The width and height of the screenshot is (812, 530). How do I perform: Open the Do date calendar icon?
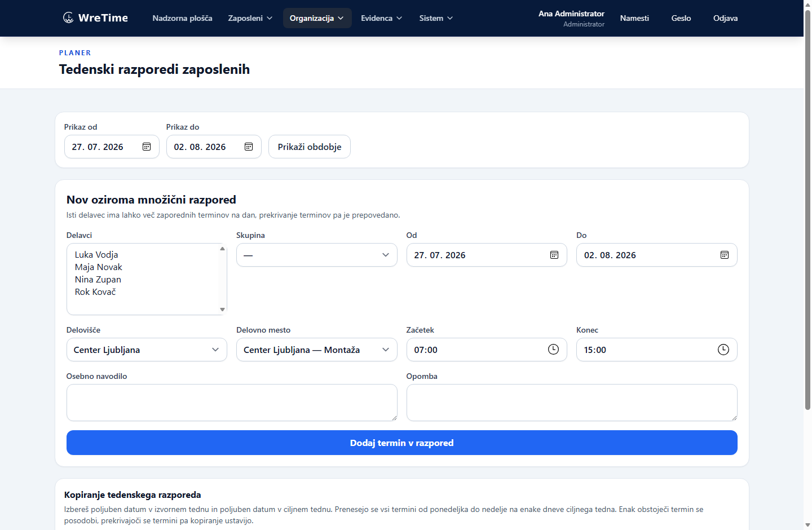point(725,255)
